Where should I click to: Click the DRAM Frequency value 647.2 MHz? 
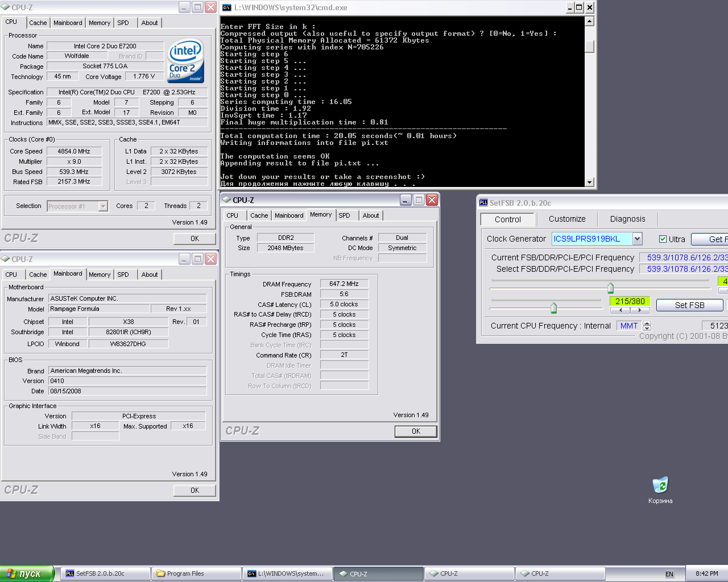[344, 284]
